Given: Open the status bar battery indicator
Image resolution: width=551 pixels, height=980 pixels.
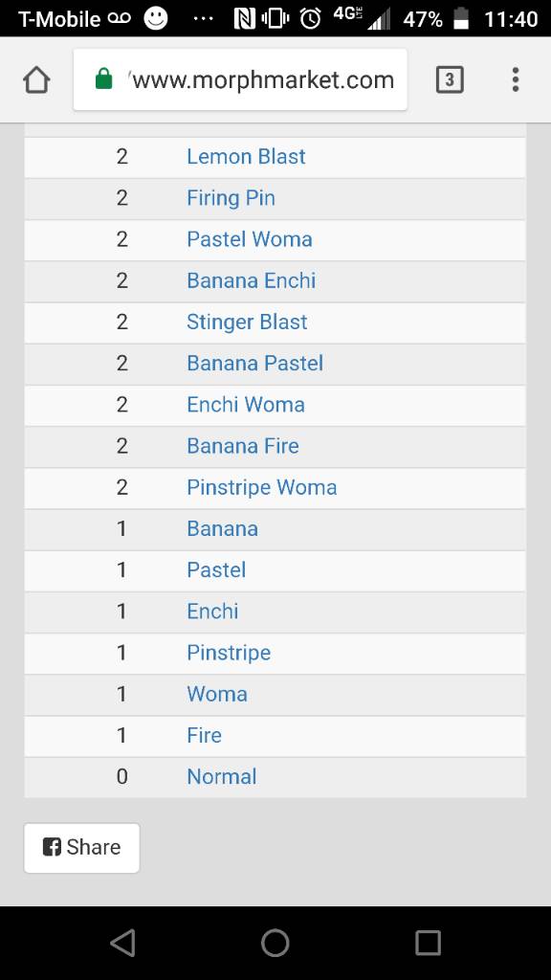Looking at the screenshot, I should tap(461, 19).
